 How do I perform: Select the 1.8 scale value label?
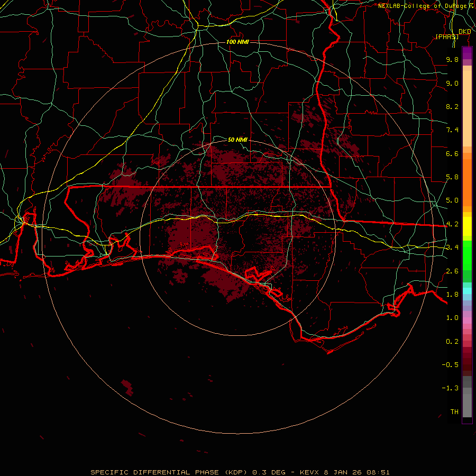tap(452, 295)
